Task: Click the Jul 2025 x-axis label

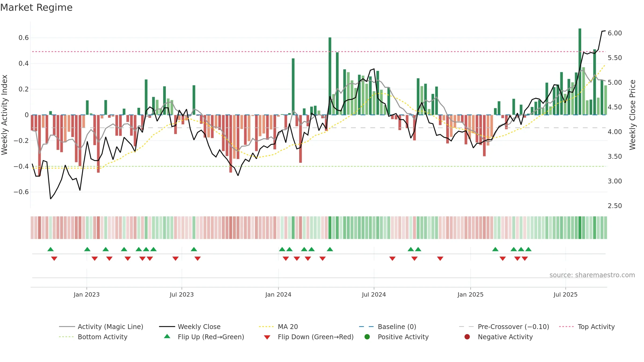Action: (x=565, y=294)
